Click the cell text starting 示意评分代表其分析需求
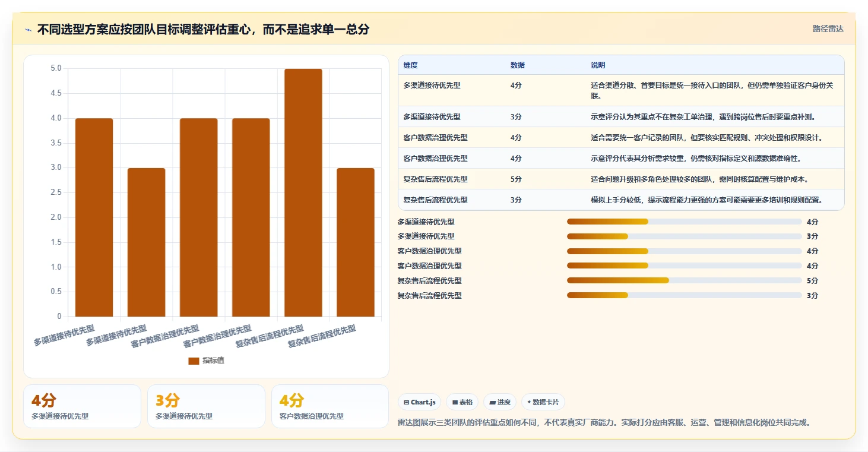 [696, 159]
